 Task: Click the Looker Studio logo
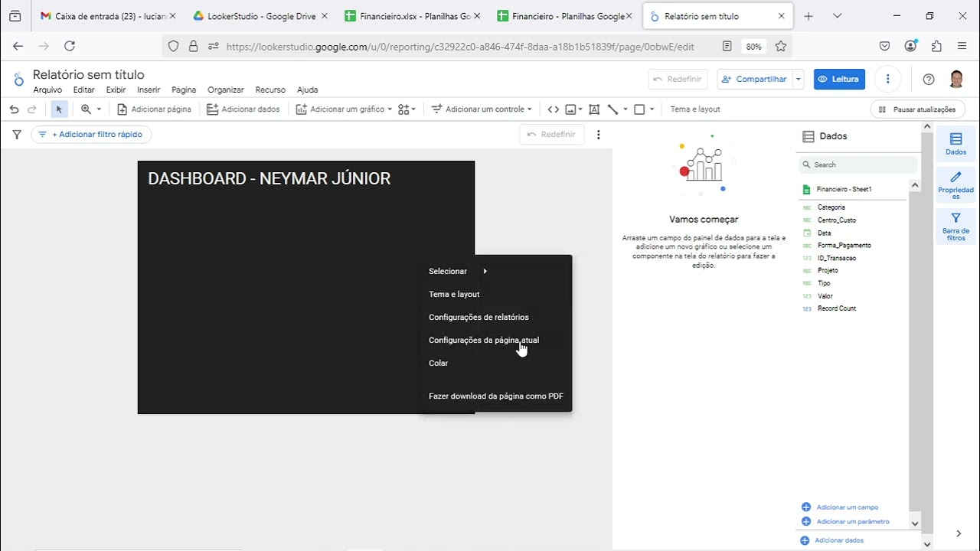[18, 80]
